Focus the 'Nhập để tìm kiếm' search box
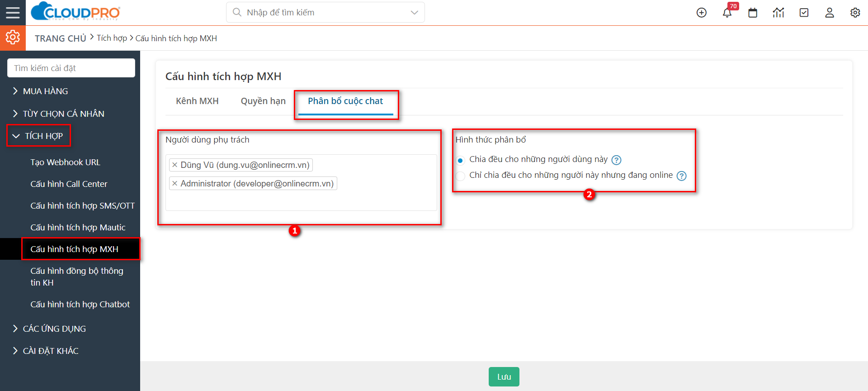The width and height of the screenshot is (868, 391). tap(325, 12)
